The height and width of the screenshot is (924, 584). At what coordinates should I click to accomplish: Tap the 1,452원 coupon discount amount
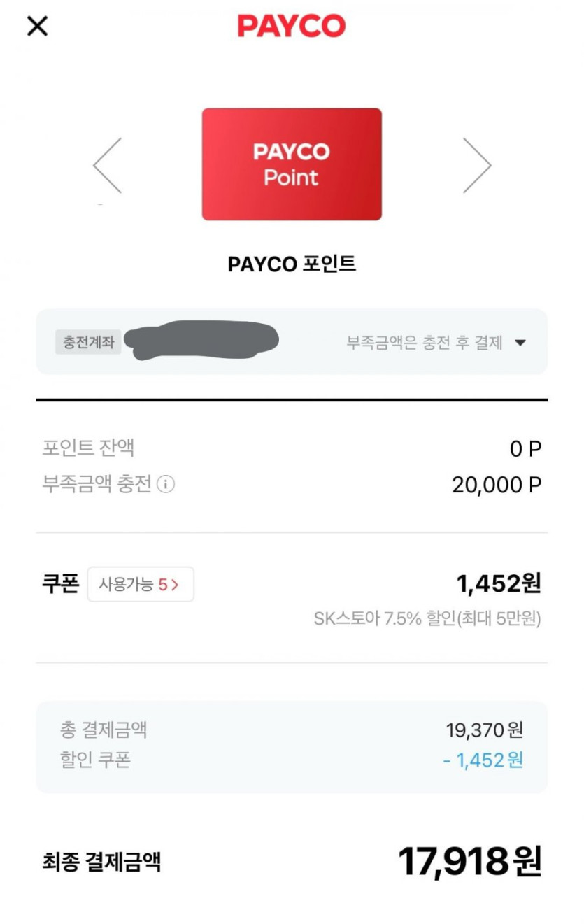(x=499, y=583)
